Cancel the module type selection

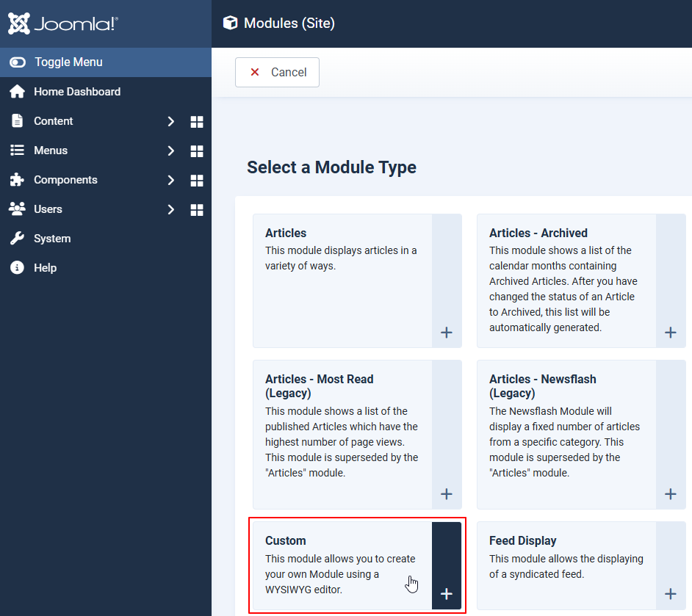(277, 72)
